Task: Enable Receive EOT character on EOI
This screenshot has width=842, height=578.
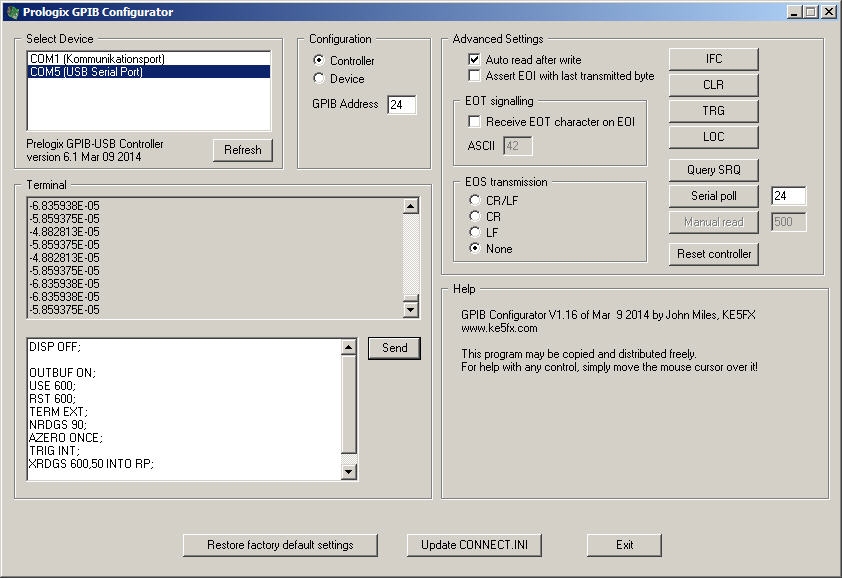Action: 475,122
